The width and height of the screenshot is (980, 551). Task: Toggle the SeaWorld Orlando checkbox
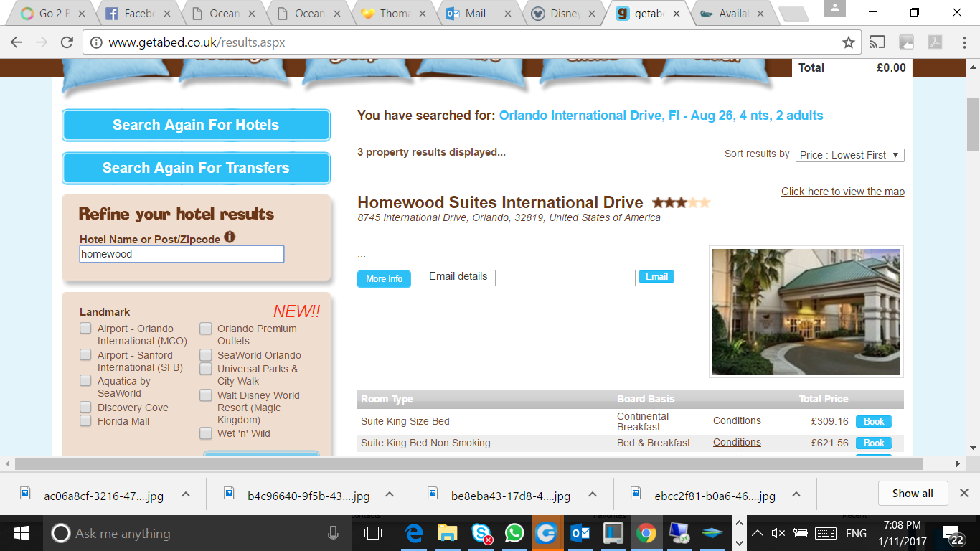(206, 354)
